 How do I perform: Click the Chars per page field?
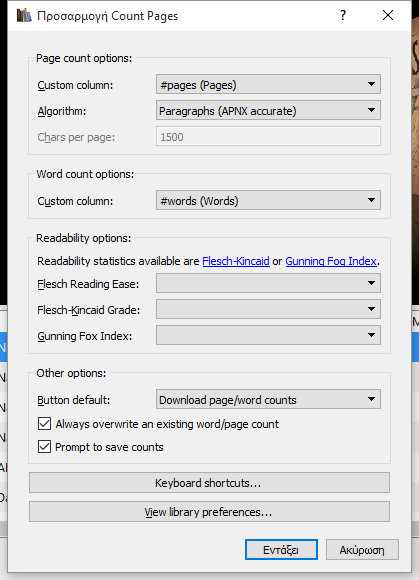click(268, 137)
